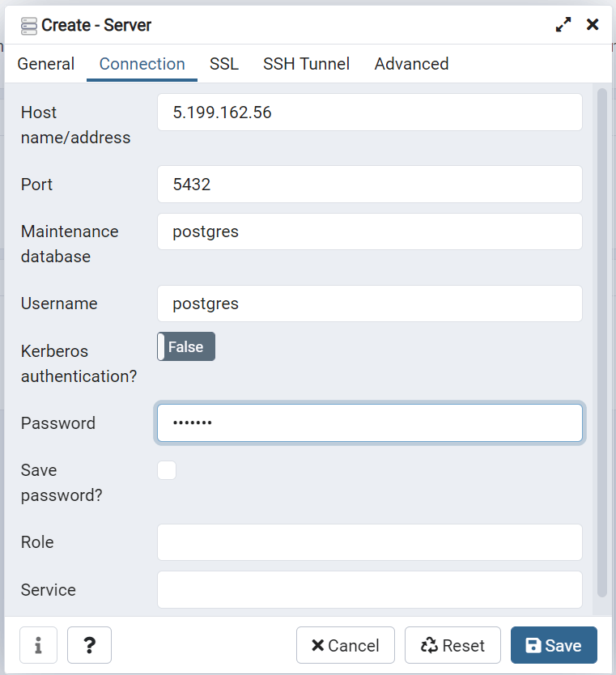Focus the Role input field
Viewport: 616px width, 675px height.
[369, 542]
